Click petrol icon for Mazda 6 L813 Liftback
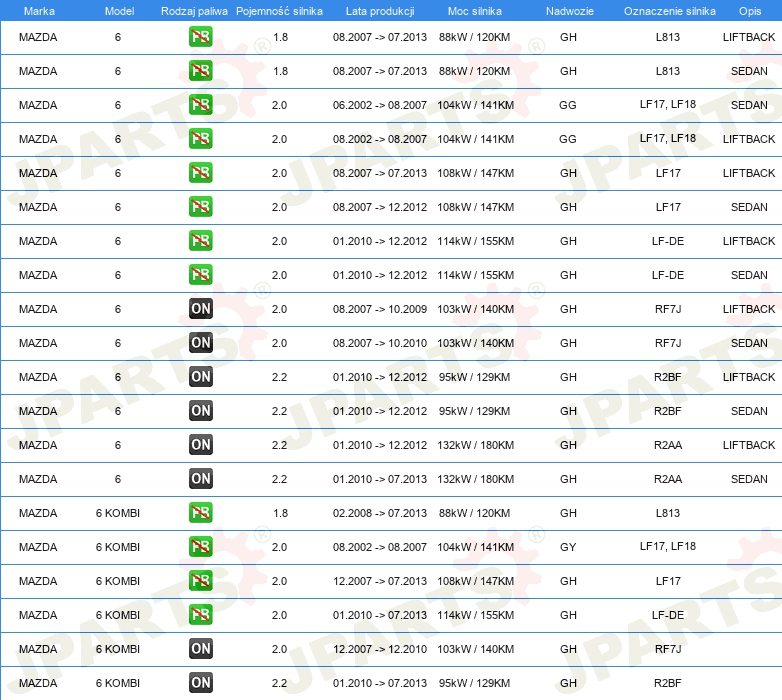 point(200,37)
